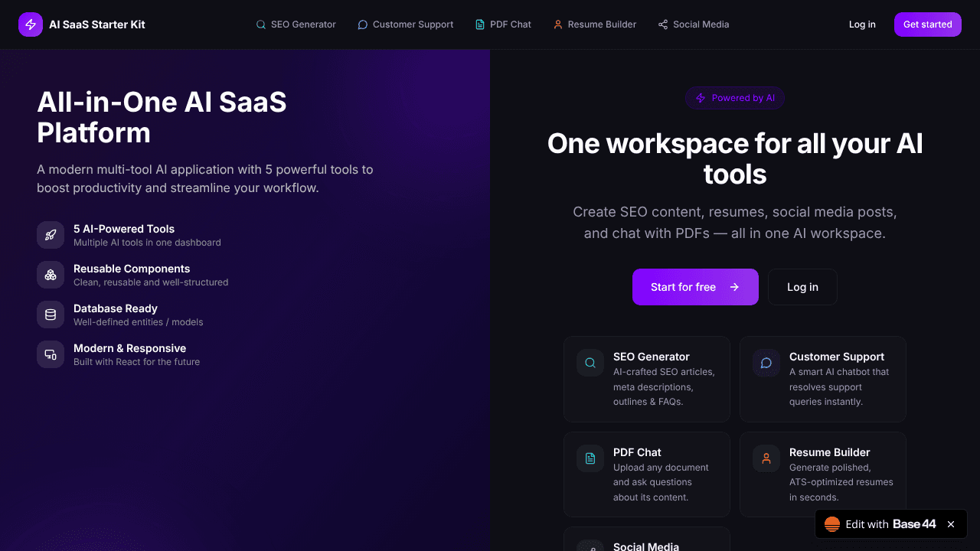Click the devices icon beside Modern & Responsive
This screenshot has width=980, height=551.
coord(51,354)
